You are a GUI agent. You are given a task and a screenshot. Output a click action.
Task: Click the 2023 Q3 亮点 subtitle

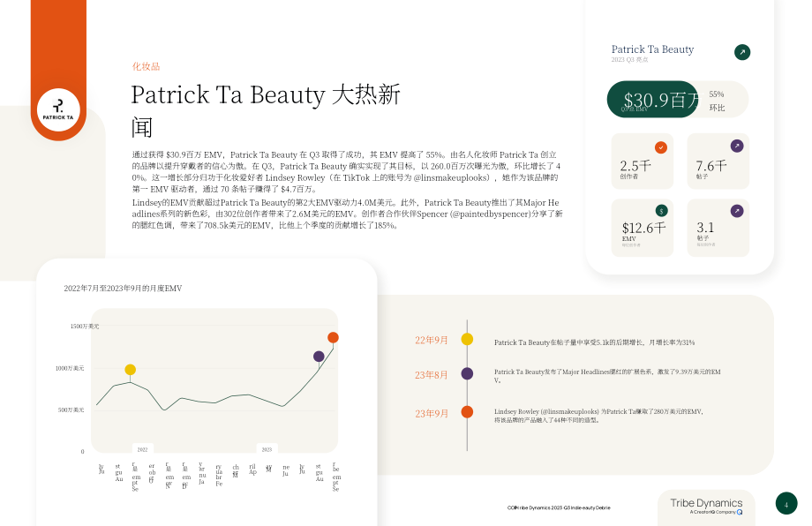coord(629,60)
